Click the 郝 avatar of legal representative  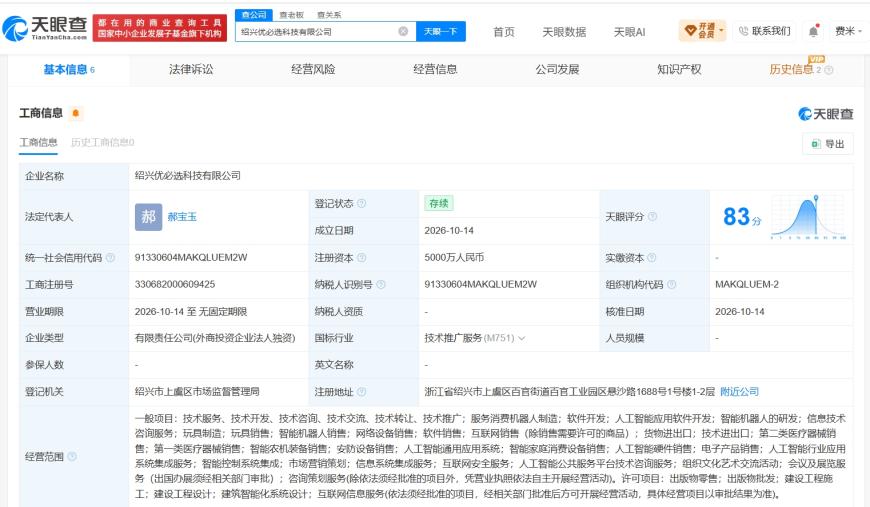pos(148,217)
